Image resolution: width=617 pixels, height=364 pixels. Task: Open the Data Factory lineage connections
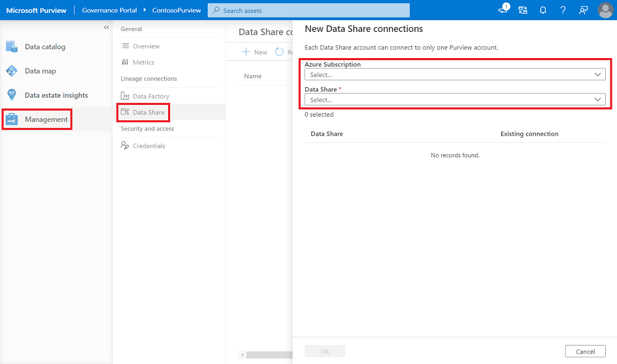[x=149, y=96]
